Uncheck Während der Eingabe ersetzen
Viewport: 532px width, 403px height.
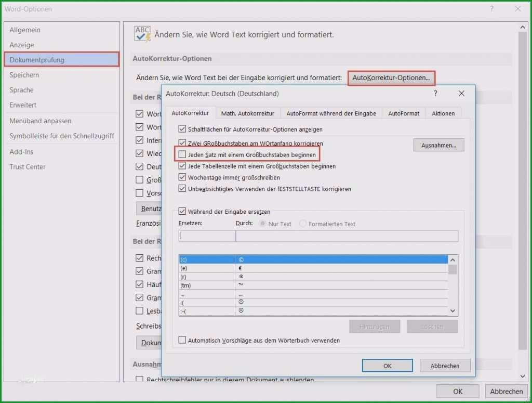click(x=182, y=211)
